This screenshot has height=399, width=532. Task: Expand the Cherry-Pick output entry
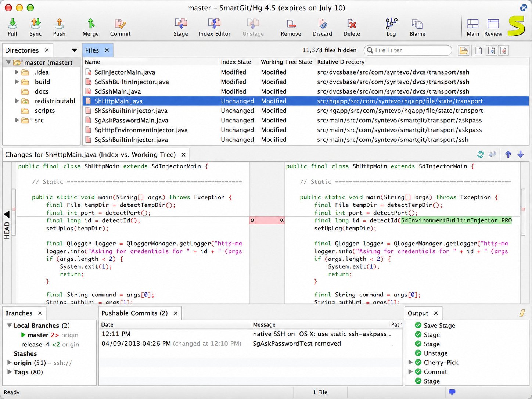(410, 362)
